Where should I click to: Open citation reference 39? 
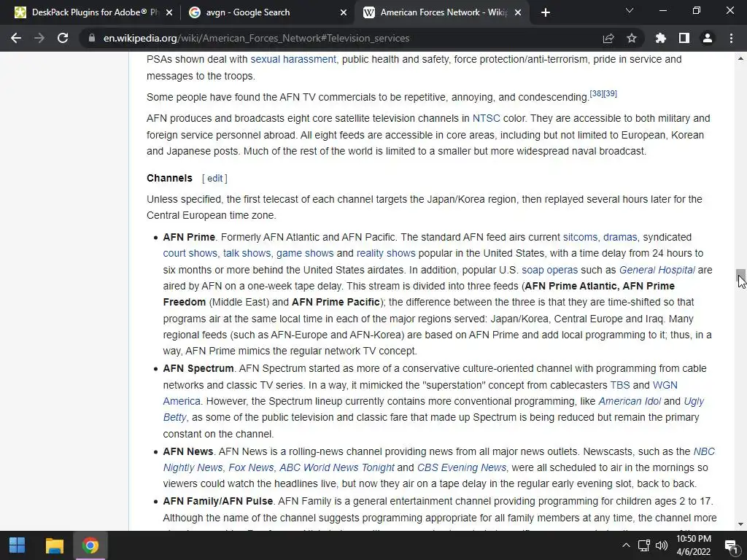611,93
